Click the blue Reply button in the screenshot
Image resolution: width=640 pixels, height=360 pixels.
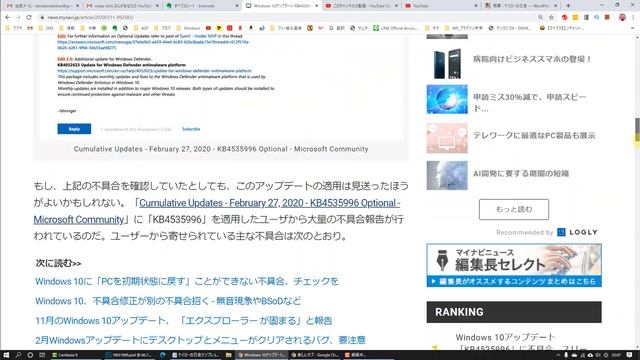click(74, 129)
